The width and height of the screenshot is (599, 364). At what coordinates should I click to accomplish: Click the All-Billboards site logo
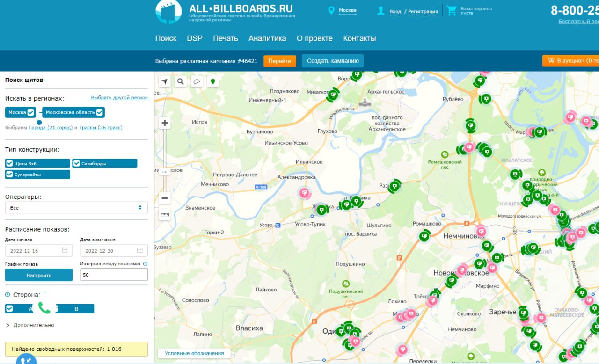(168, 12)
